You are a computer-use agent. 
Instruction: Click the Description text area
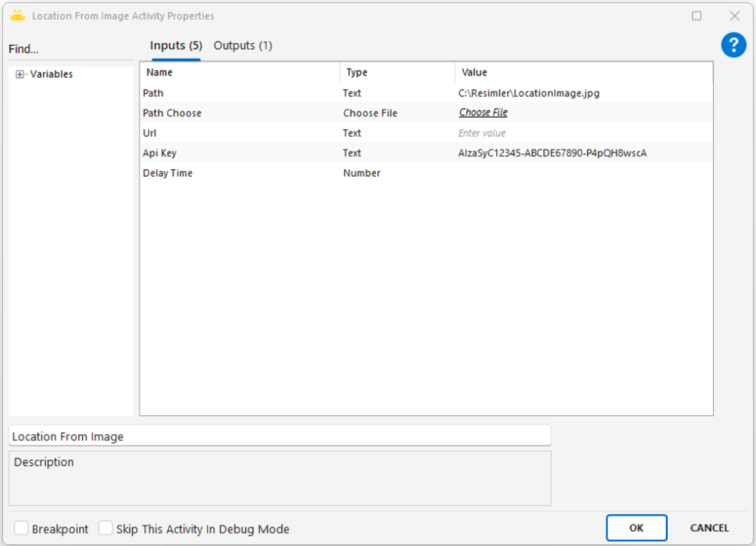(279, 479)
